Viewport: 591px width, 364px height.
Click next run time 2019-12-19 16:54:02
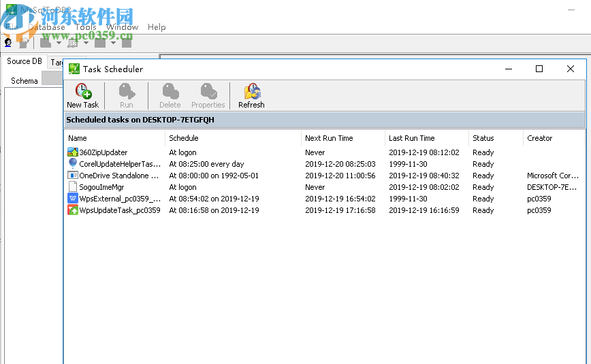(340, 199)
